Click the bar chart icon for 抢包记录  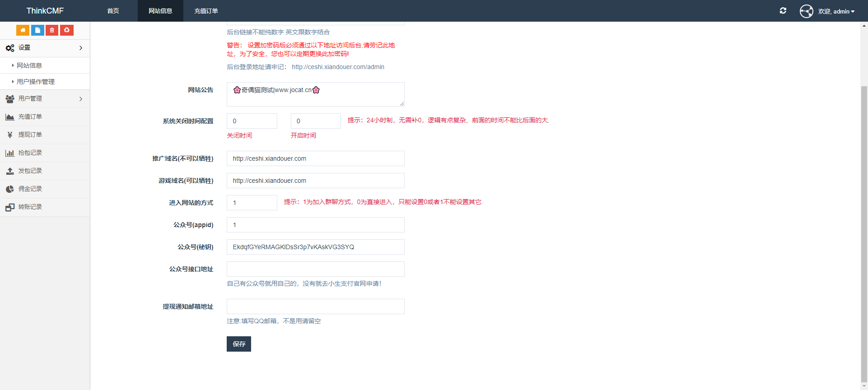10,153
